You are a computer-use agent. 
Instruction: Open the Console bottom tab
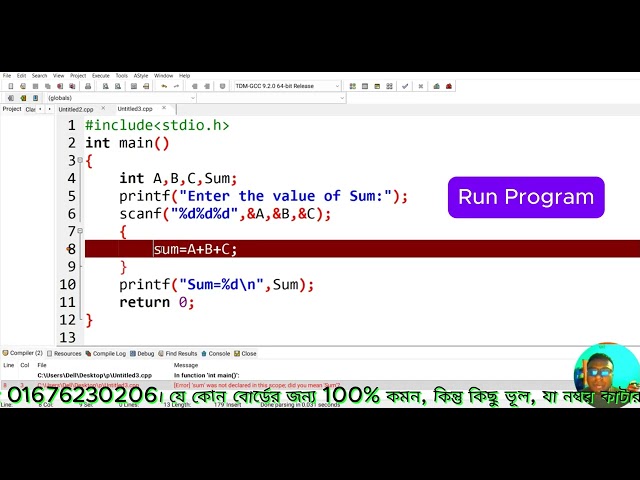pos(216,353)
